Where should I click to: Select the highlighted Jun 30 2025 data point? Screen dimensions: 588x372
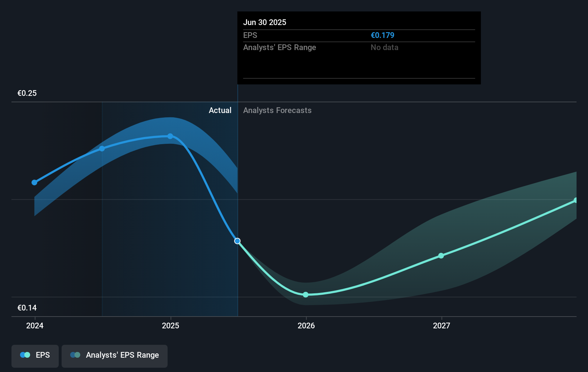[237, 241]
